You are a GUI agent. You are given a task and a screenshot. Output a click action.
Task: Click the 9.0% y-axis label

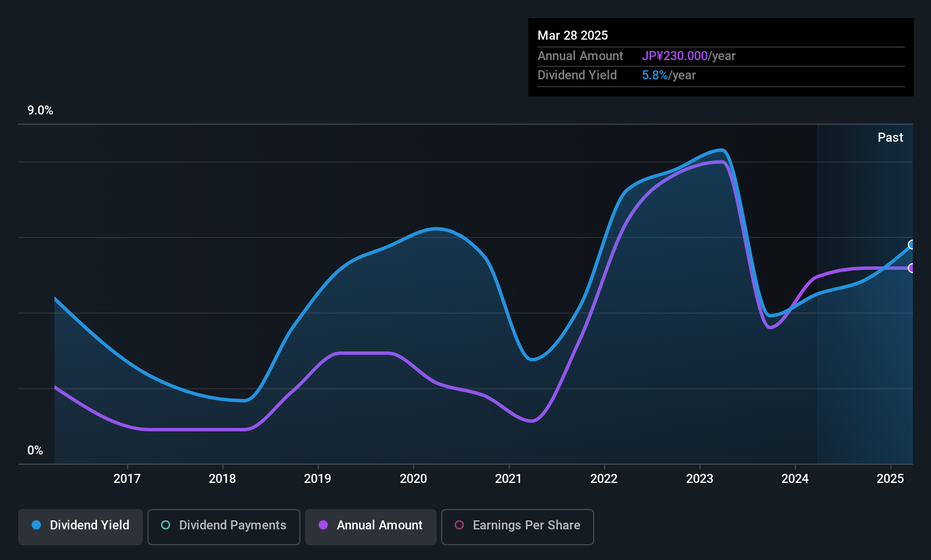point(40,111)
